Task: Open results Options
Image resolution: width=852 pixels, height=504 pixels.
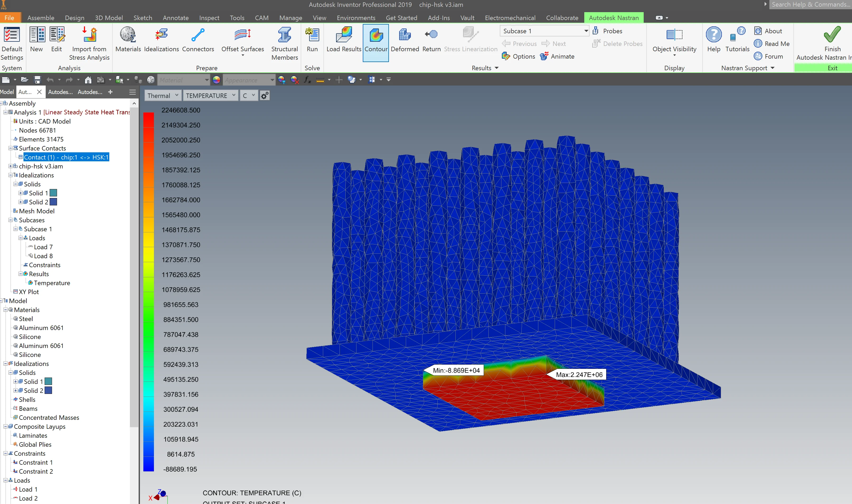Action: (x=519, y=56)
